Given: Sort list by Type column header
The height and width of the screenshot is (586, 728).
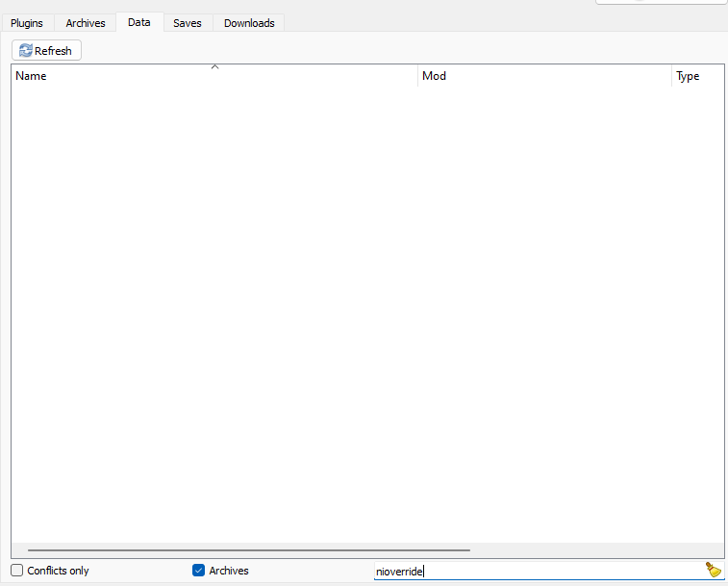Looking at the screenshot, I should 697,76.
